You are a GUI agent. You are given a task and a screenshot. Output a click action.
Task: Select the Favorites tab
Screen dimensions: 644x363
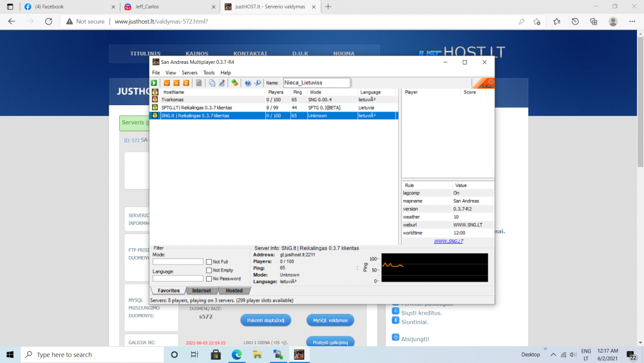pos(168,291)
